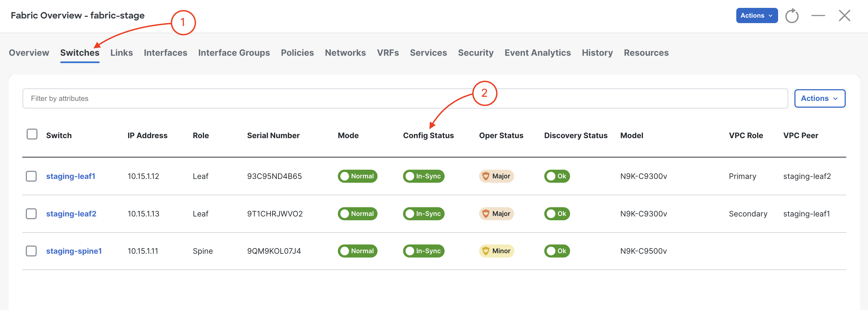Click IP address 10.15.1.11
Image resolution: width=868 pixels, height=310 pixels.
[143, 251]
